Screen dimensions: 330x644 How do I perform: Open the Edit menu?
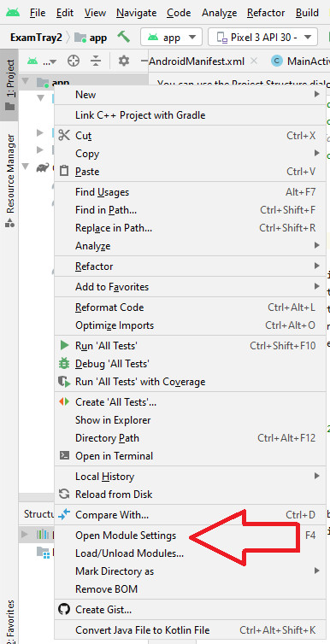(x=65, y=13)
